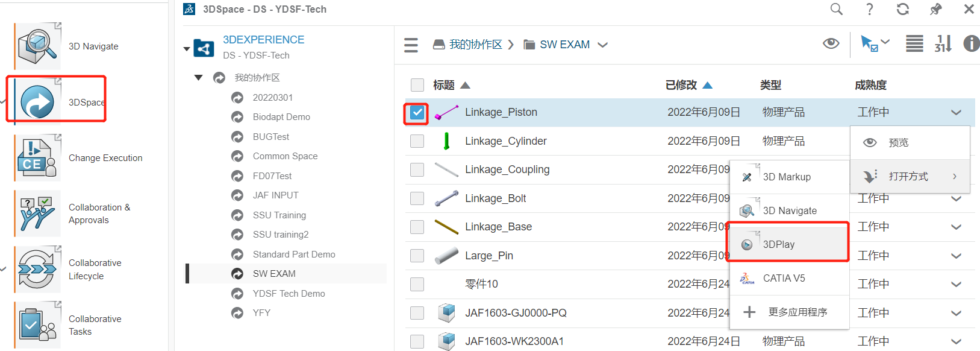This screenshot has width=980, height=351.
Task: Tick the select-all header checkbox
Action: pyautogui.click(x=417, y=85)
